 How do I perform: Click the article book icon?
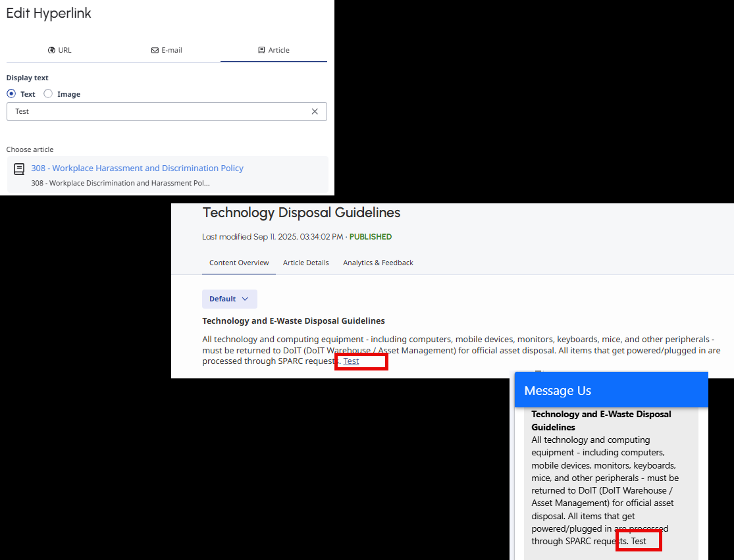tap(19, 169)
